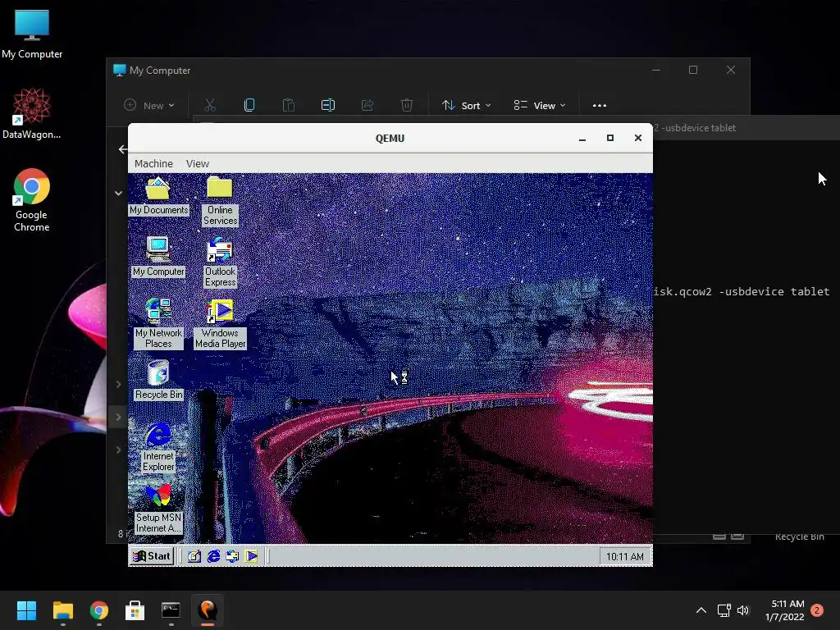Open DataWagon shortcut on host desktop
Screen dimensions: 840x630
click(x=32, y=114)
